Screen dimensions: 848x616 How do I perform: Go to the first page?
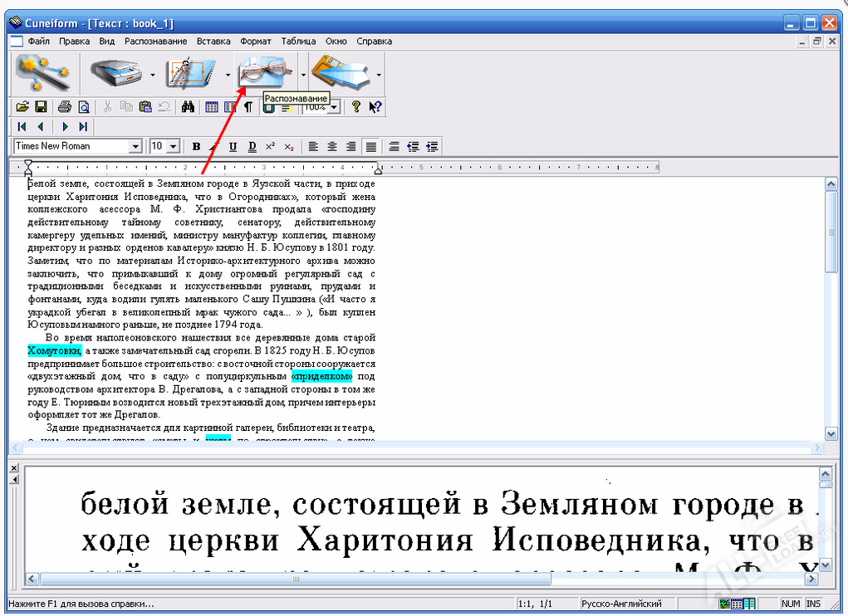pos(22,127)
